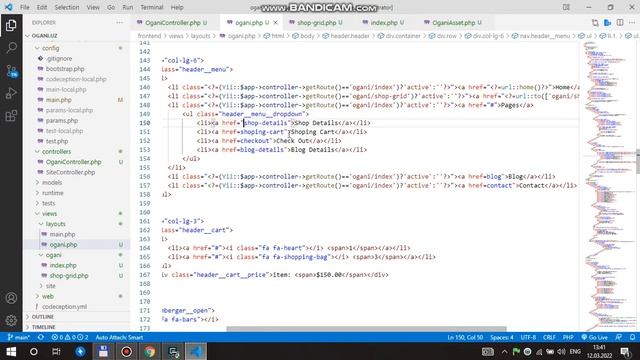The image size is (640, 360).
Task: Collapse the ogani views folder
Action: (53, 255)
